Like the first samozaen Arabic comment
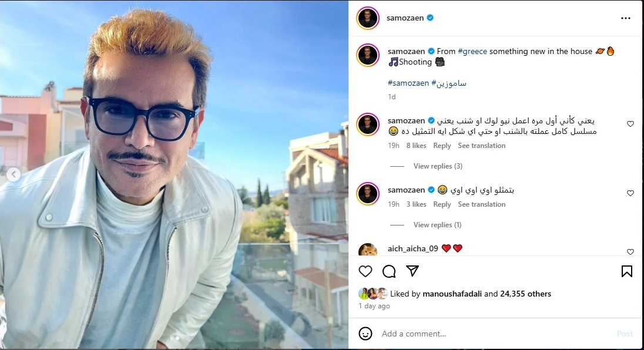Viewport: 644px width, 350px height. tap(630, 124)
